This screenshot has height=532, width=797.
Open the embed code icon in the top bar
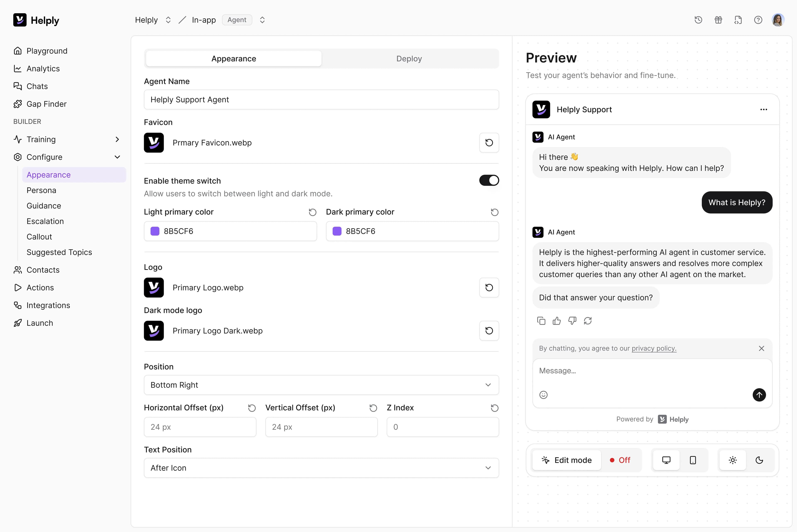tap(738, 20)
